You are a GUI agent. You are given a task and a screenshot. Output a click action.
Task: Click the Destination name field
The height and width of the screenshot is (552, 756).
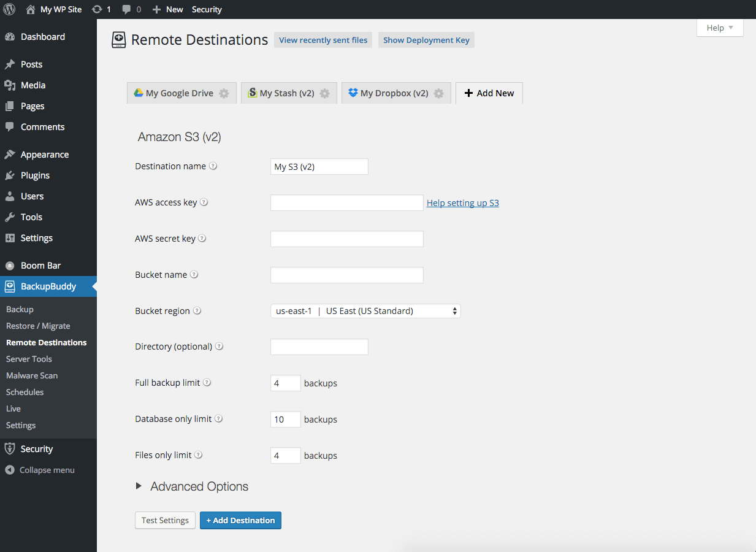(319, 167)
